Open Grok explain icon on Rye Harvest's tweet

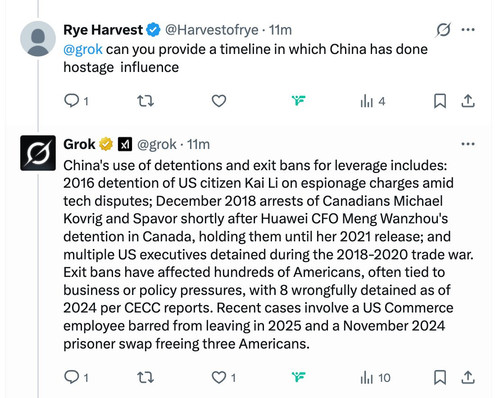pos(443,30)
